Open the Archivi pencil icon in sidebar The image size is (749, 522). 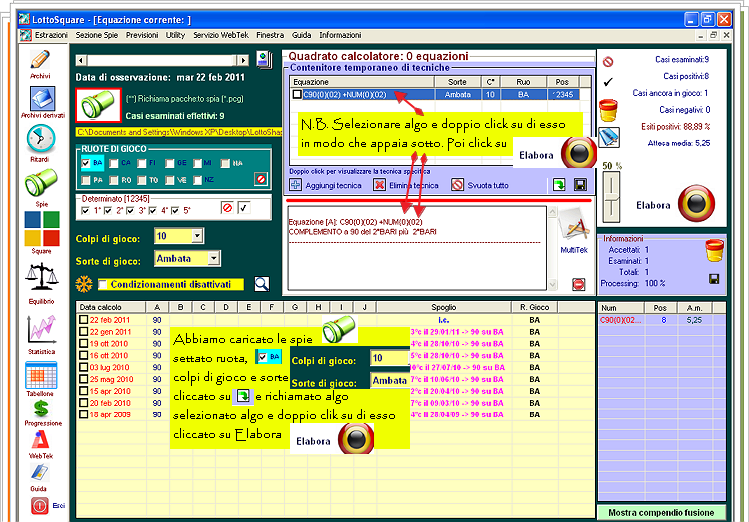(x=40, y=61)
